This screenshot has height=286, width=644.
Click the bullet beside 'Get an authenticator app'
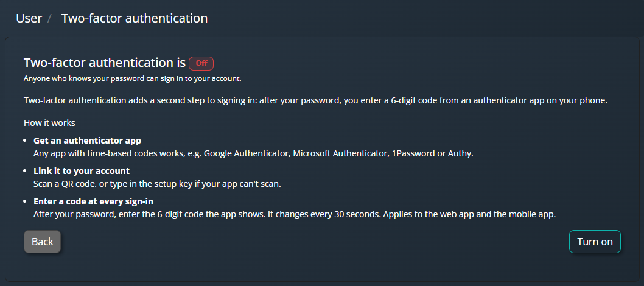[x=26, y=141]
